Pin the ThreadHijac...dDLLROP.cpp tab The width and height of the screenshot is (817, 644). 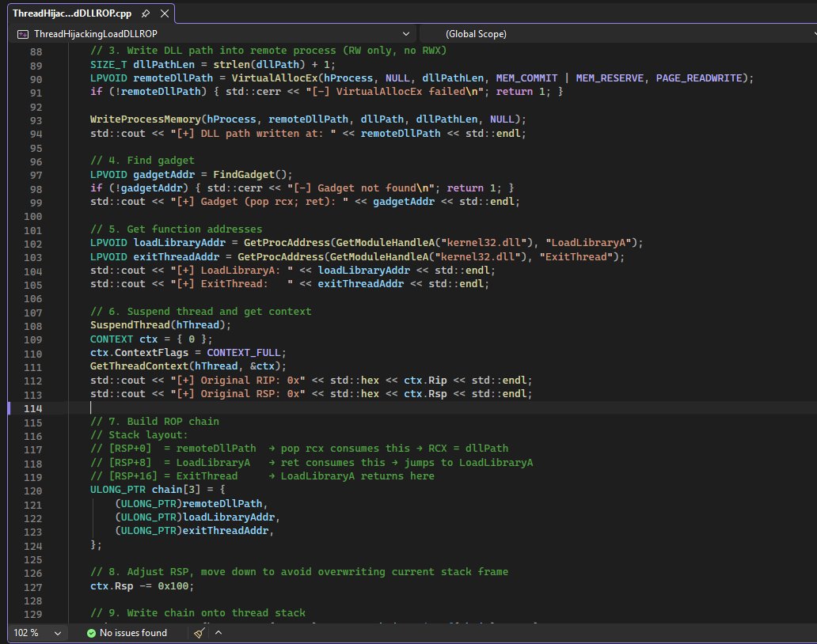146,13
